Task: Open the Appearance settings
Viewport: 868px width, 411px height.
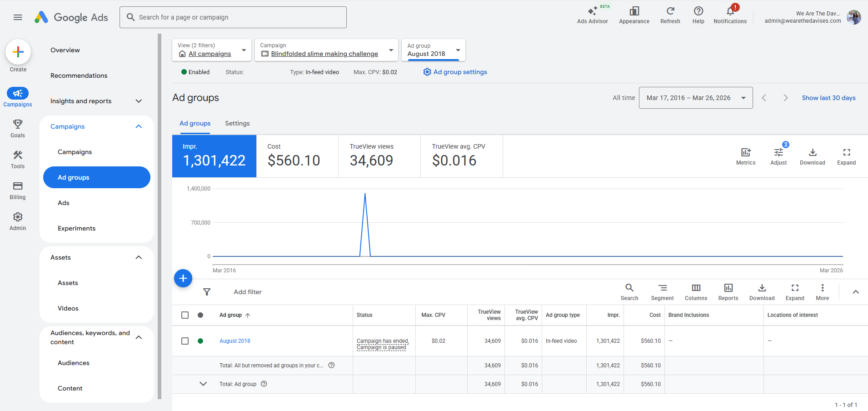Action: pos(634,15)
